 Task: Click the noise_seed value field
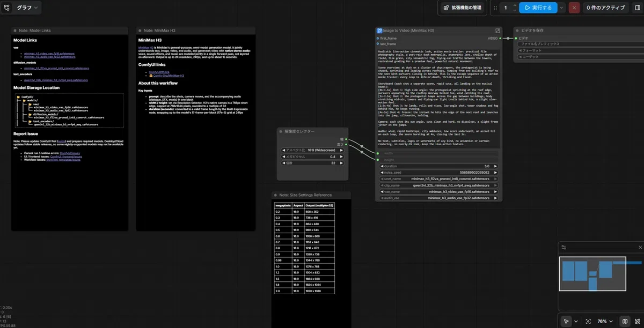(438, 173)
